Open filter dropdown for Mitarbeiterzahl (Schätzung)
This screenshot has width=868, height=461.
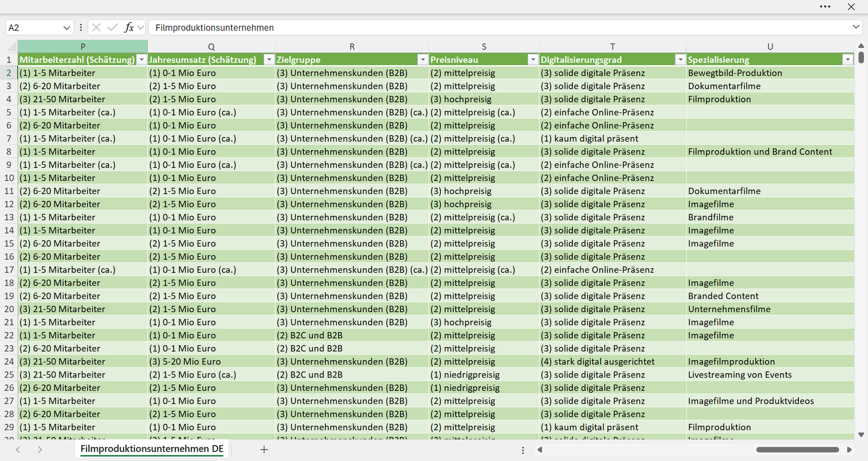click(x=142, y=60)
